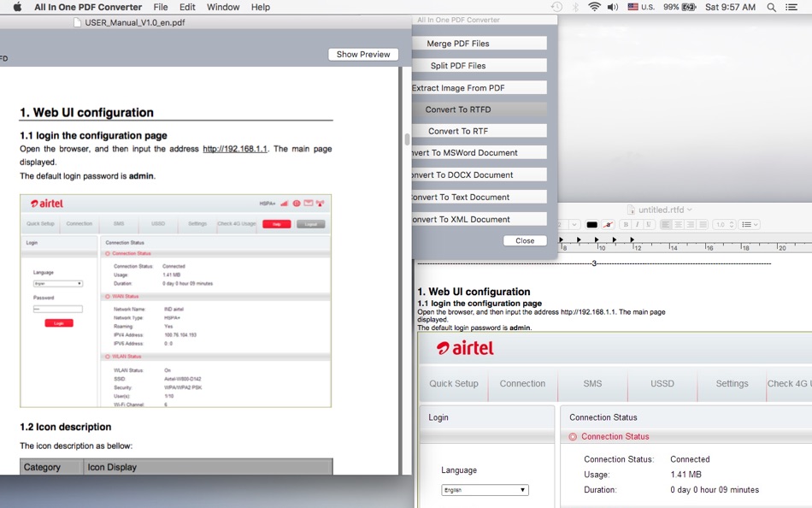The width and height of the screenshot is (812, 508).
Task: Click the tab stop marker near ruler 12
Action: click(632, 239)
